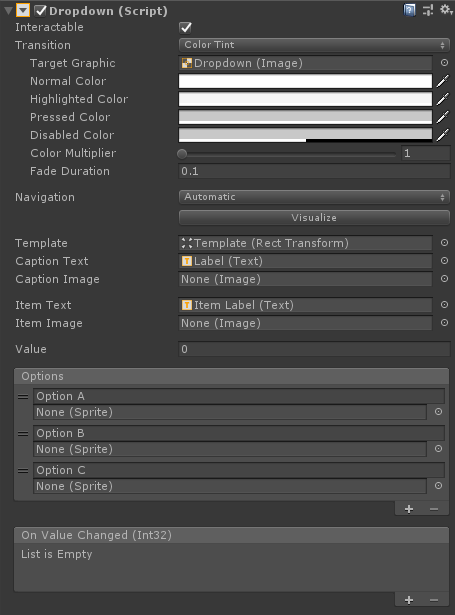
Task: Add a listener to On Value Changed
Action: [409, 600]
